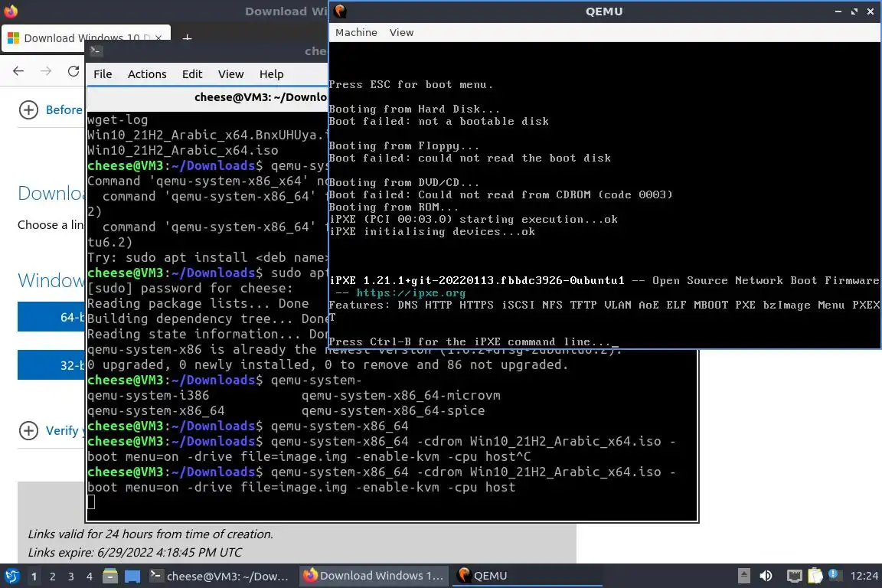The image size is (882, 588).
Task: Click the terminal window title bar icon
Action: [x=96, y=51]
